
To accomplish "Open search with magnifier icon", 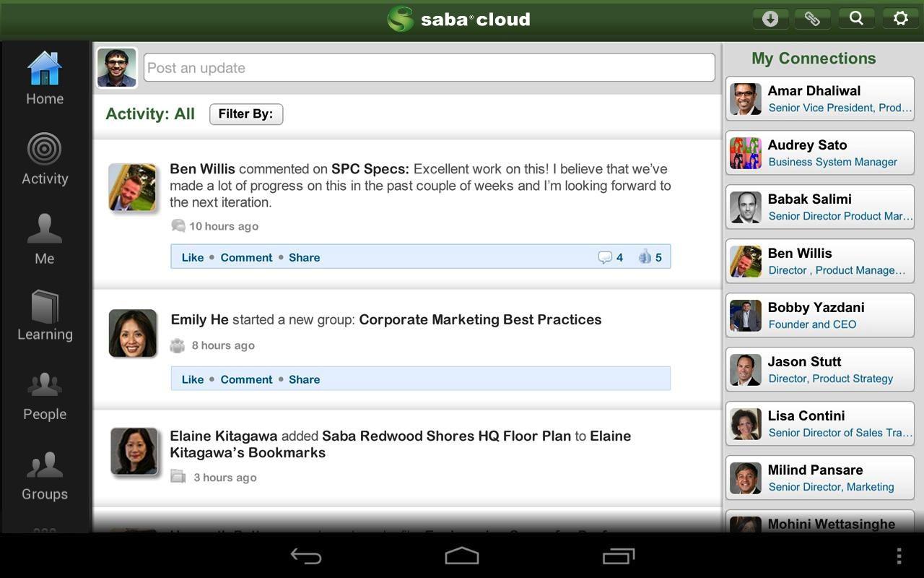I will pos(856,19).
